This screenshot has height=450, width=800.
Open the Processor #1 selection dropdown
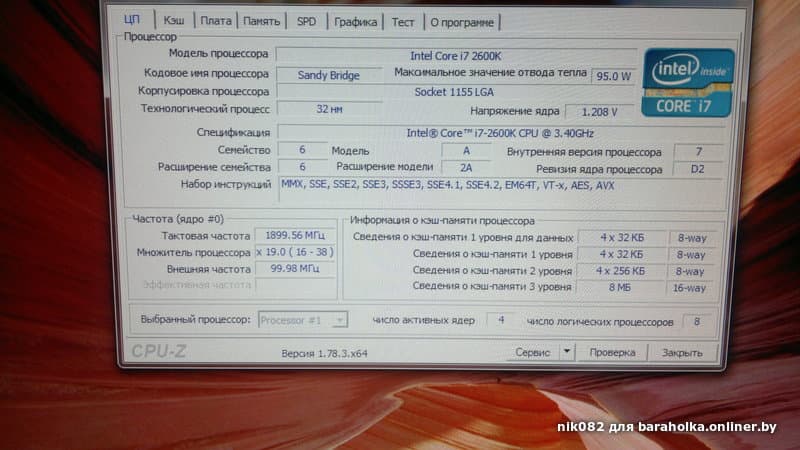click(303, 320)
